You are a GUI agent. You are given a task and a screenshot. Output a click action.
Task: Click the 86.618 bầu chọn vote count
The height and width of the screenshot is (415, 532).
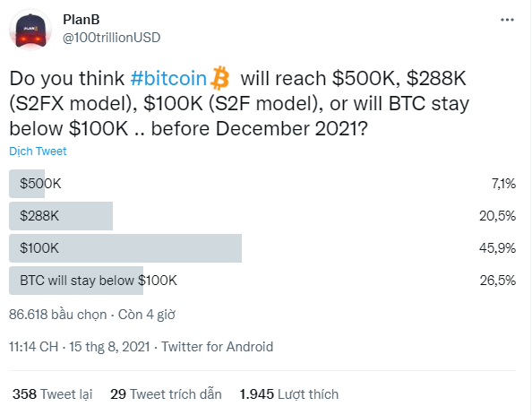(57, 315)
